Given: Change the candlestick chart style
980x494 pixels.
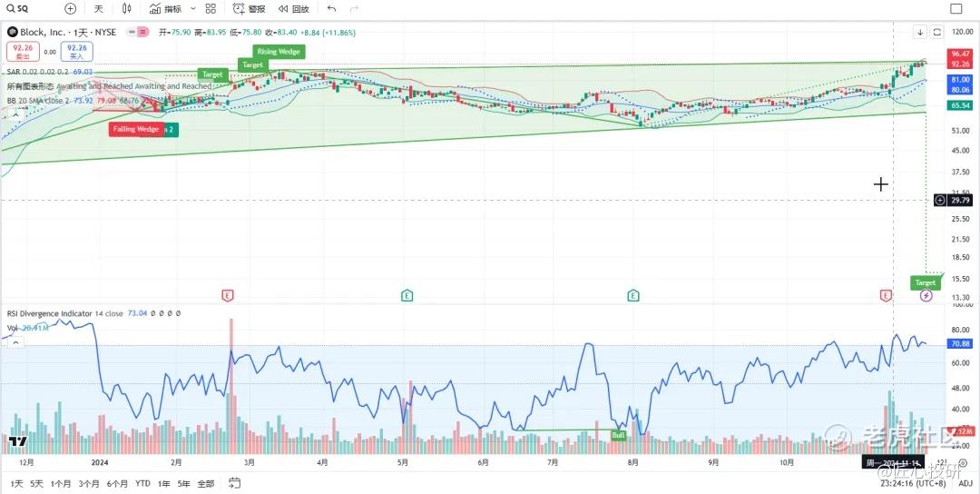Looking at the screenshot, I should [x=127, y=9].
